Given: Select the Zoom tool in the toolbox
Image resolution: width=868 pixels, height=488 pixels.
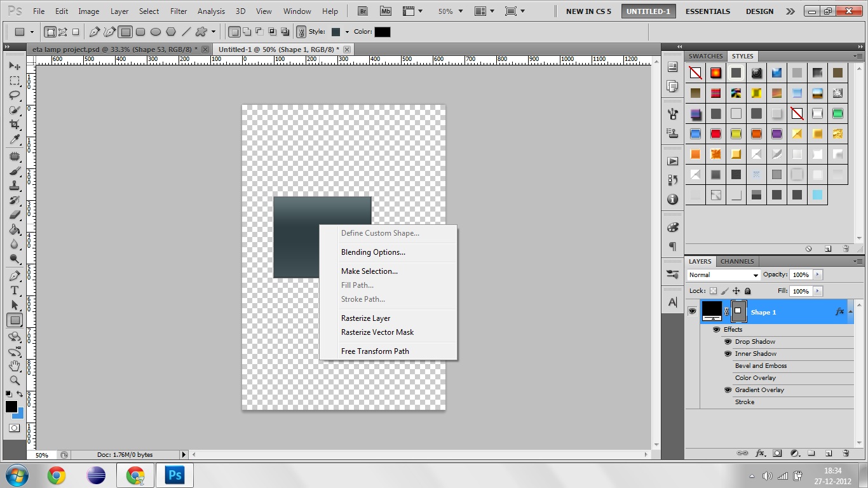Looking at the screenshot, I should pyautogui.click(x=15, y=381).
